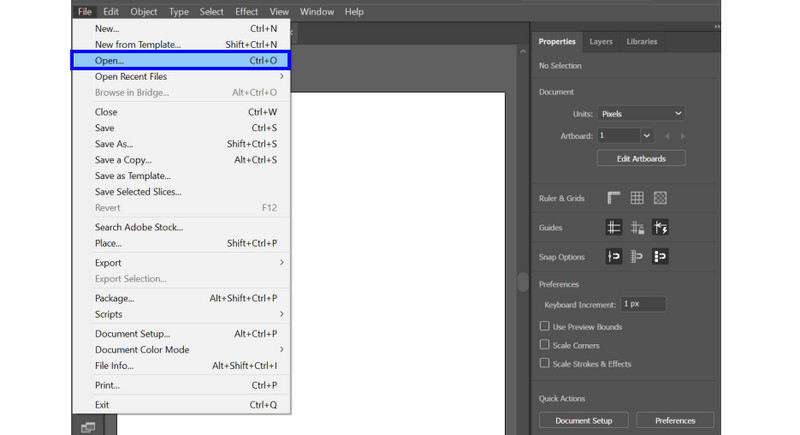The width and height of the screenshot is (800, 435).
Task: Open the Units dropdown showing Pixels
Action: (641, 114)
